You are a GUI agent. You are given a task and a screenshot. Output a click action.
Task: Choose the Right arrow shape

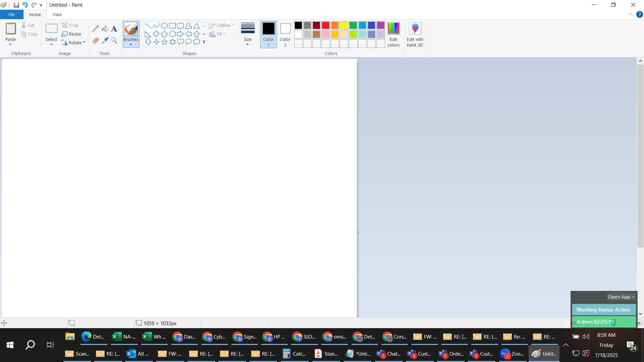coord(180,34)
